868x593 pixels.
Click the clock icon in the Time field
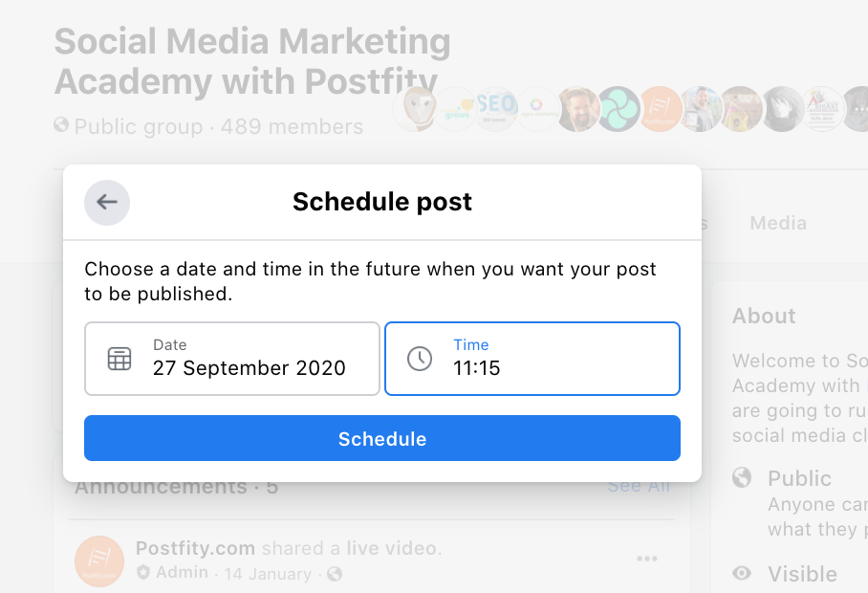pyautogui.click(x=418, y=359)
